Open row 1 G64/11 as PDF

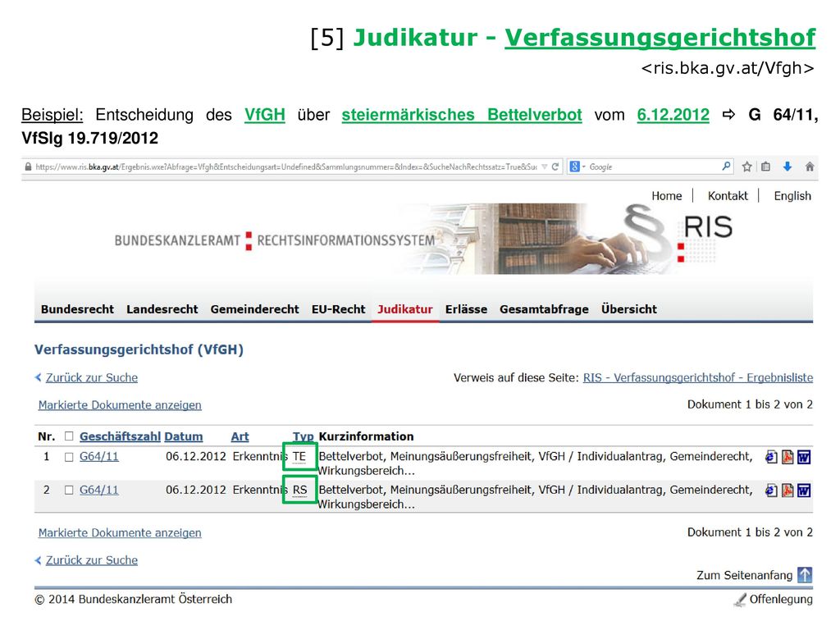[787, 457]
